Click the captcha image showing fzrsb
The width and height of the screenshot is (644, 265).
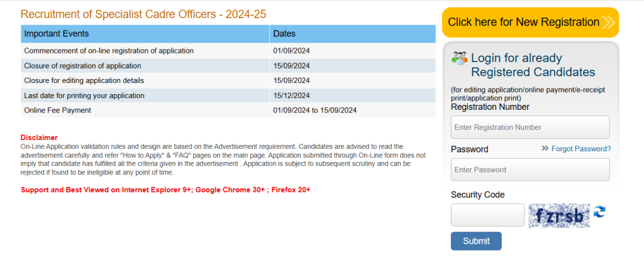pos(558,215)
